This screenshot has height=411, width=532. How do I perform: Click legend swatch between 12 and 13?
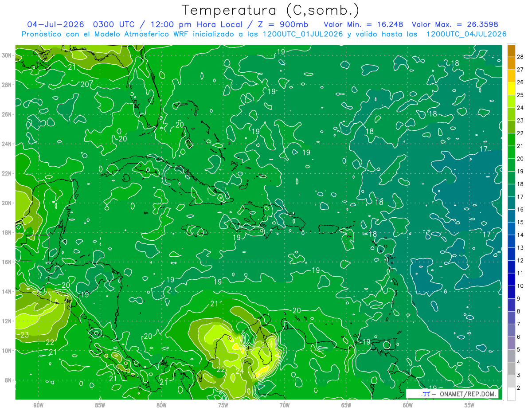pyautogui.click(x=511, y=254)
